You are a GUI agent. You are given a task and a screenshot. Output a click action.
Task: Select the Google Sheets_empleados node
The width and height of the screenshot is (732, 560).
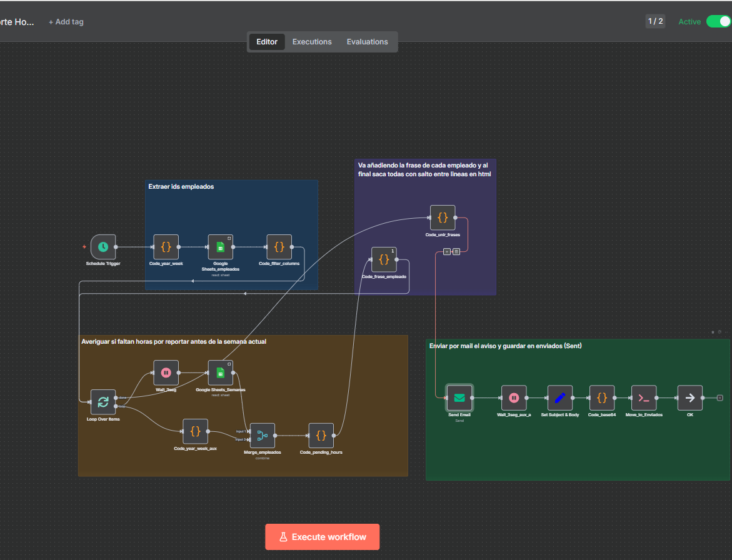pyautogui.click(x=220, y=247)
